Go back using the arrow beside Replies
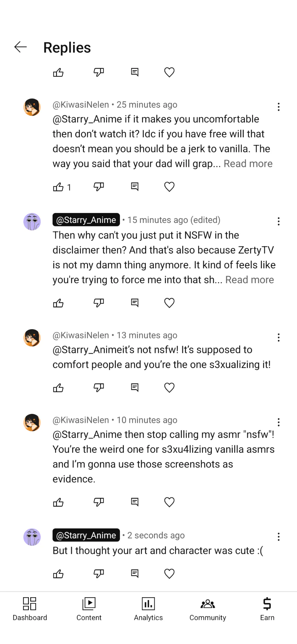297x644 pixels. coord(21,47)
